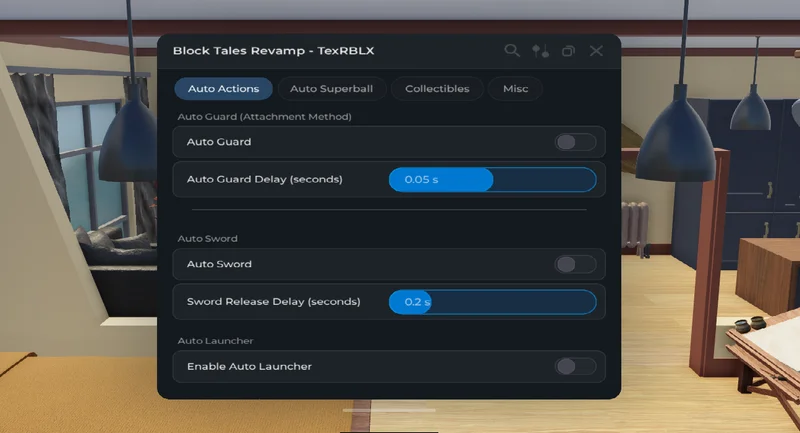
Task: Open the Auto Superball tab
Action: (332, 89)
